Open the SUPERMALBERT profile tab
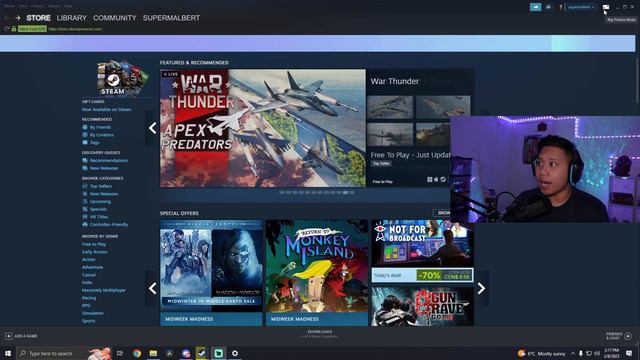The width and height of the screenshot is (640, 360). coord(171,18)
